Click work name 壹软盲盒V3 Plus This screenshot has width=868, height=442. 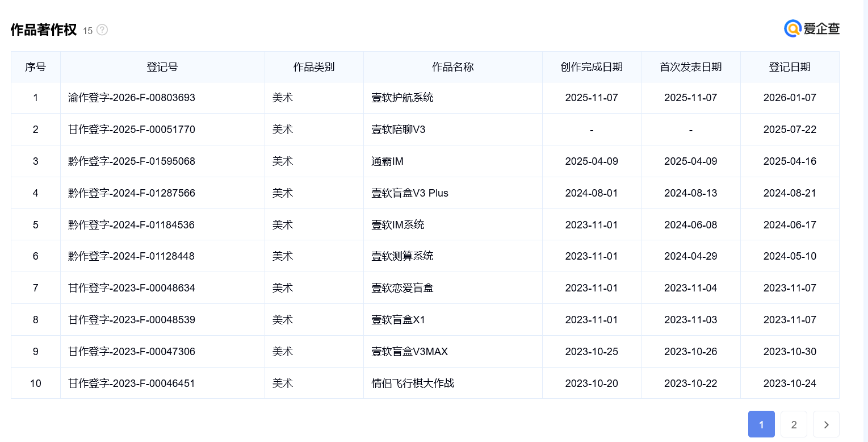(410, 193)
